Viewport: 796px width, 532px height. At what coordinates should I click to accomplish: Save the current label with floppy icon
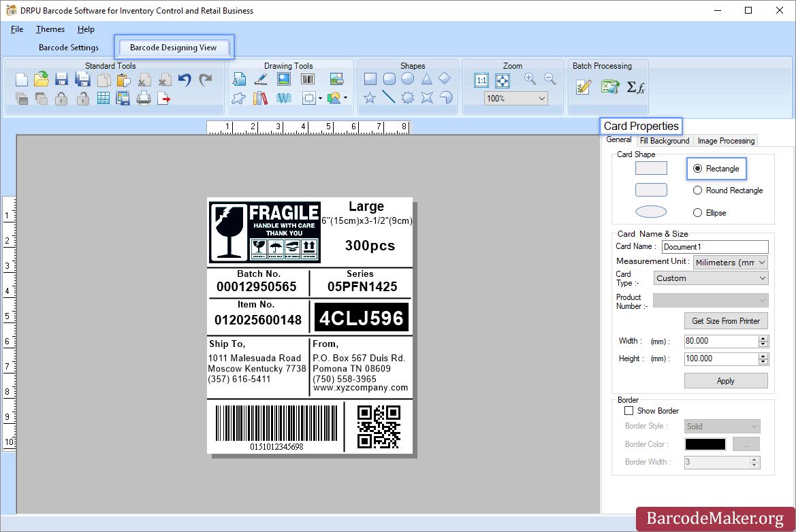coord(61,80)
